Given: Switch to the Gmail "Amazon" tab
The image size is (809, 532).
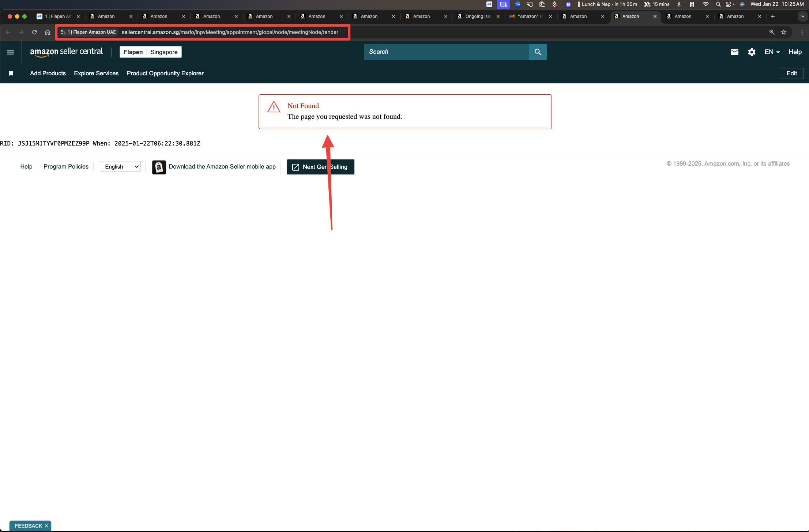Looking at the screenshot, I should [x=530, y=16].
